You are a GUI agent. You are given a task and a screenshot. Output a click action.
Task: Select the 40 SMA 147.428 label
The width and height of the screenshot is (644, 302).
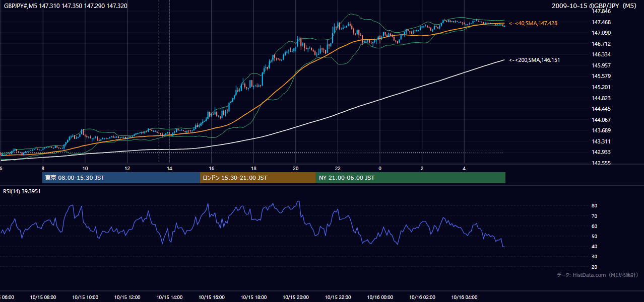(x=533, y=23)
